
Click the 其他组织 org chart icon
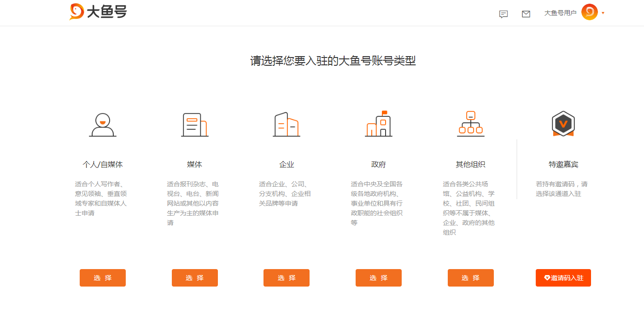[x=471, y=123]
